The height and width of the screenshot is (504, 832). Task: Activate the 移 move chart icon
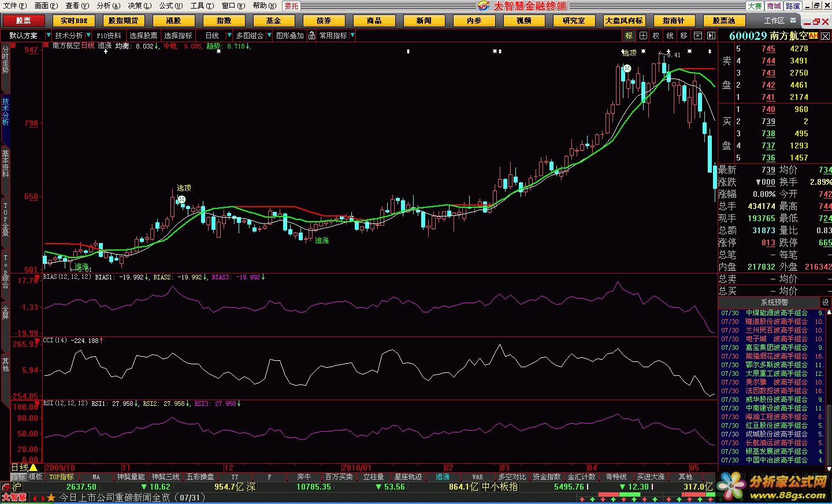[x=684, y=35]
